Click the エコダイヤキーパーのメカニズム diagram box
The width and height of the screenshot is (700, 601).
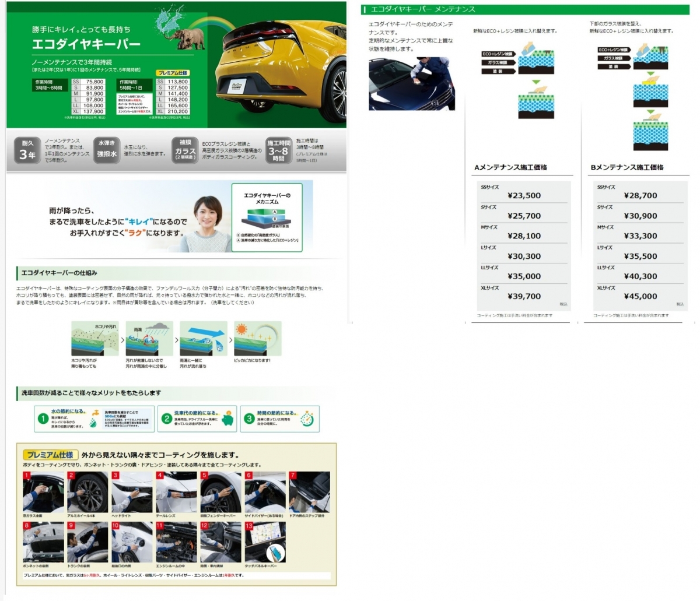click(267, 216)
